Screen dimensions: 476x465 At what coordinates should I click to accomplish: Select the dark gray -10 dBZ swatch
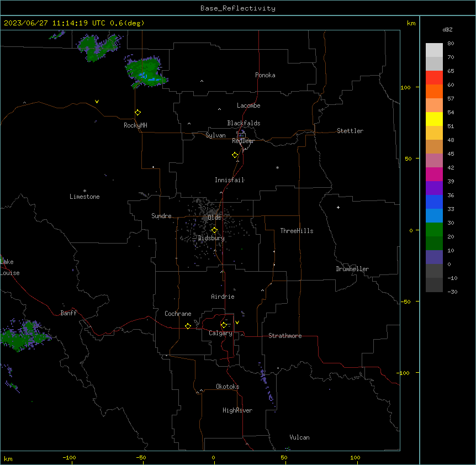[434, 285]
